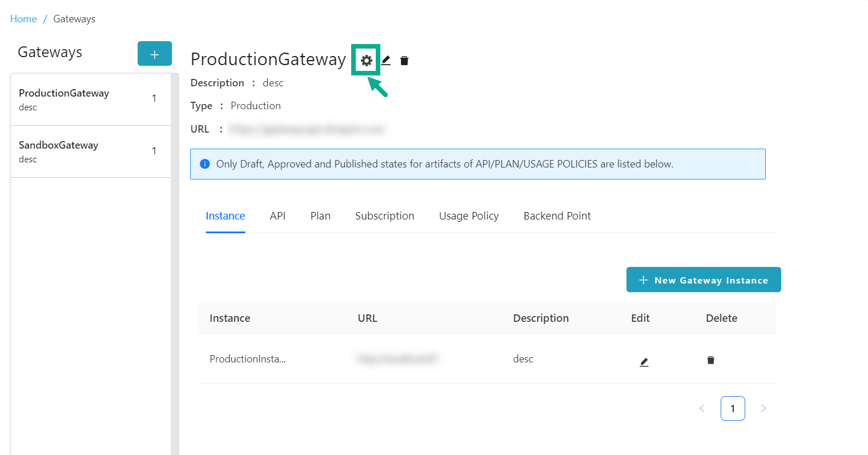Edit the ProductionInstance row pencil icon
The image size is (868, 455).
[x=644, y=361]
